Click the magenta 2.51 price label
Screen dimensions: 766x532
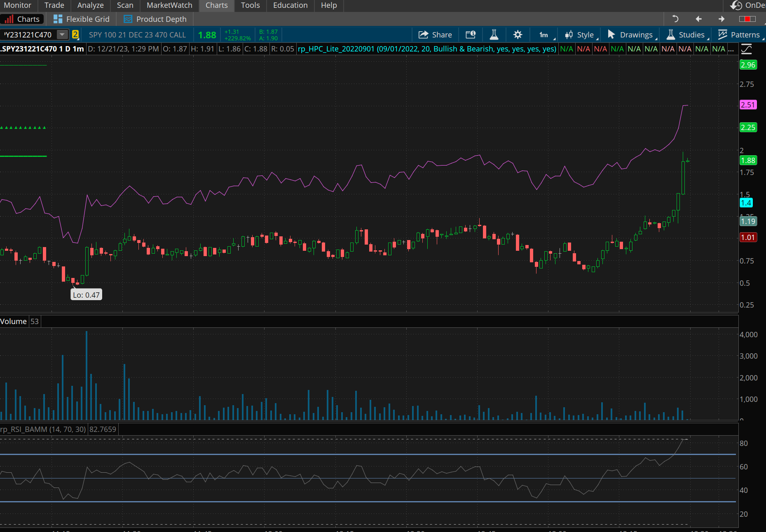click(x=747, y=105)
